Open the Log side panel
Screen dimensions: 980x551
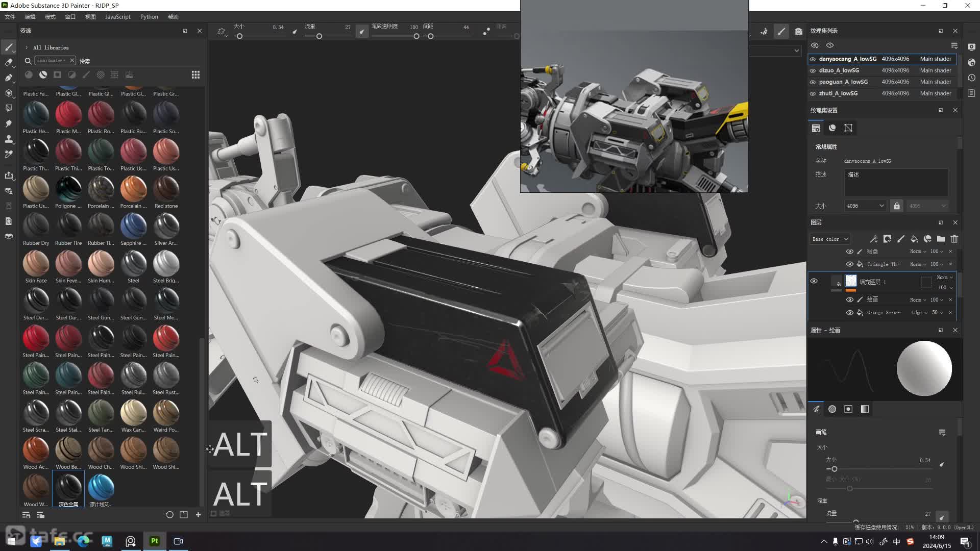point(971,93)
